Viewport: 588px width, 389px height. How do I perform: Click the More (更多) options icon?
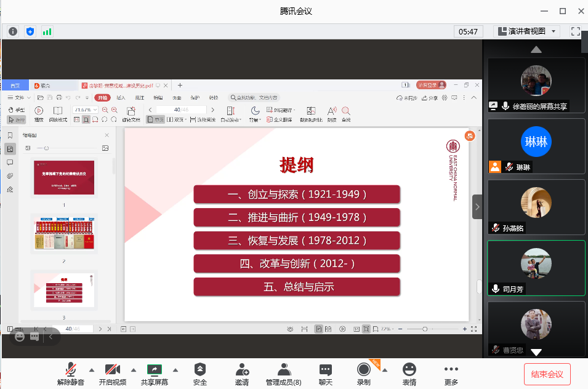tap(451, 373)
